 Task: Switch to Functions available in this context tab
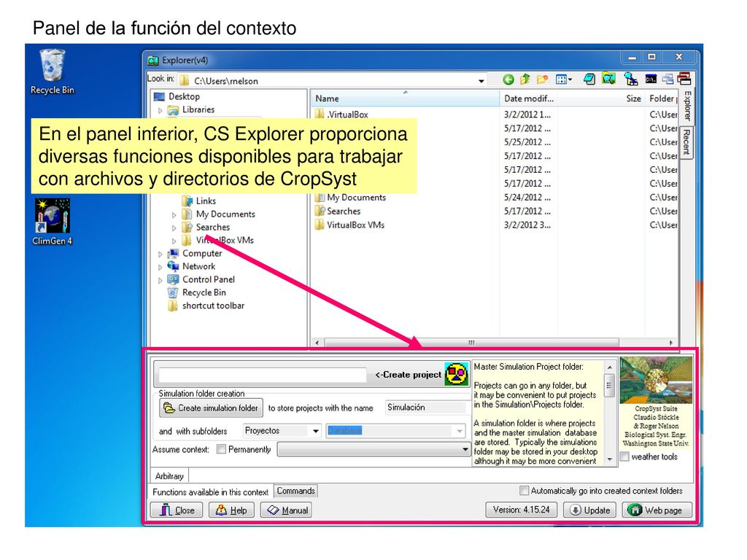click(211, 492)
